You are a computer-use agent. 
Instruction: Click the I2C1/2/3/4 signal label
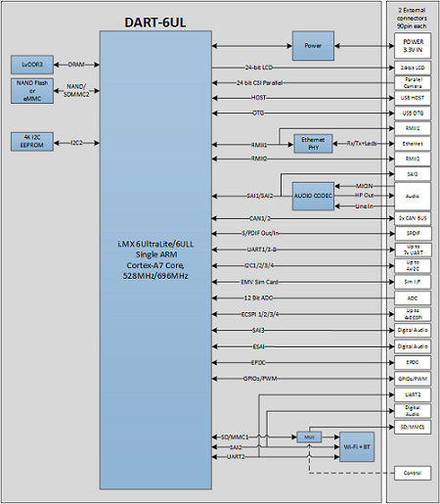pyautogui.click(x=259, y=265)
